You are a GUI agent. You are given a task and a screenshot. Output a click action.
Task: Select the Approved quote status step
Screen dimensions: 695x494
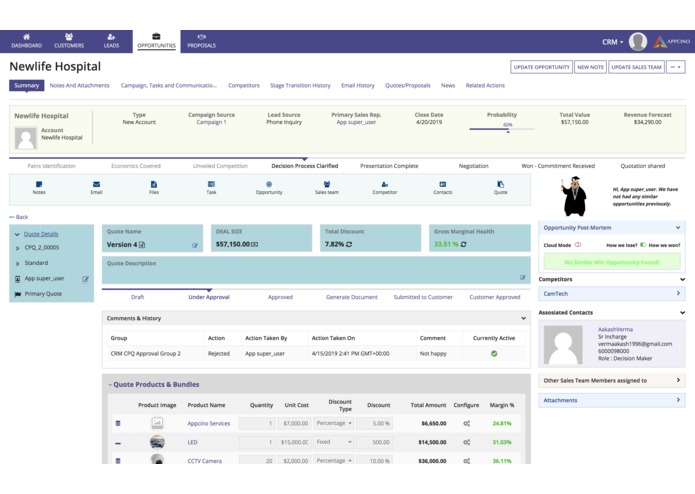click(280, 297)
